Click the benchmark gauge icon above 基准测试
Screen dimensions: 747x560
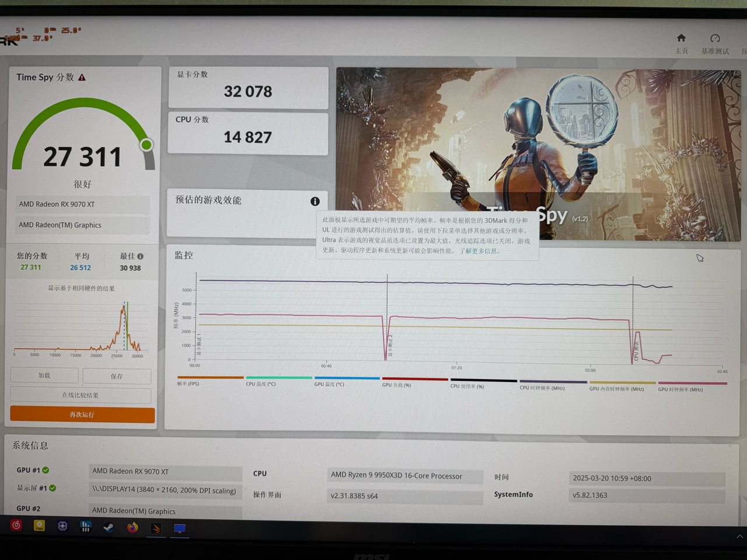point(715,38)
